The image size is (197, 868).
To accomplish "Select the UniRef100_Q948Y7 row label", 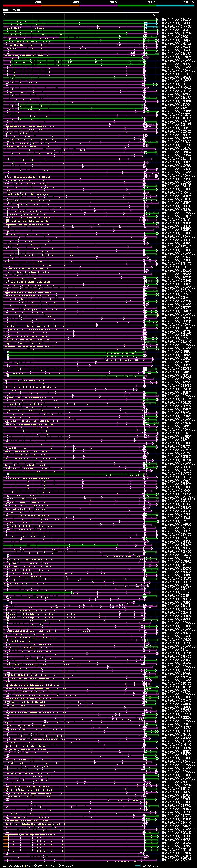I will [x=177, y=372].
